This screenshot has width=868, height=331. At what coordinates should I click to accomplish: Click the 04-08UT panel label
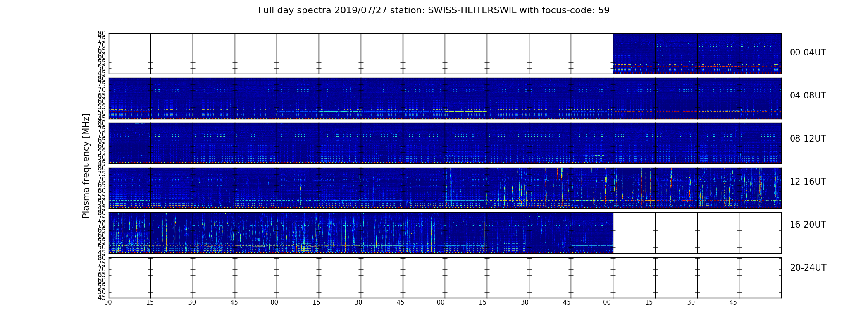click(808, 96)
